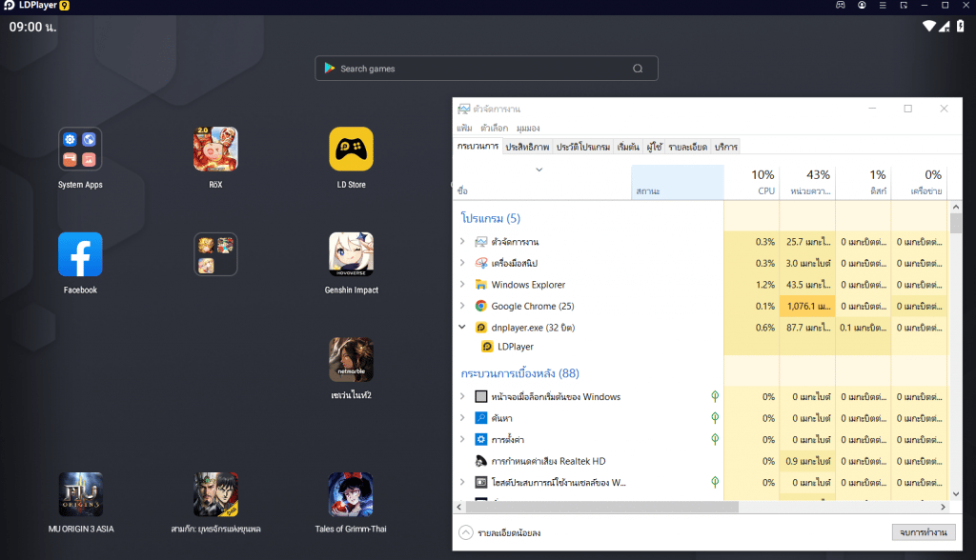Click the จบการทำงาน button

point(924,532)
